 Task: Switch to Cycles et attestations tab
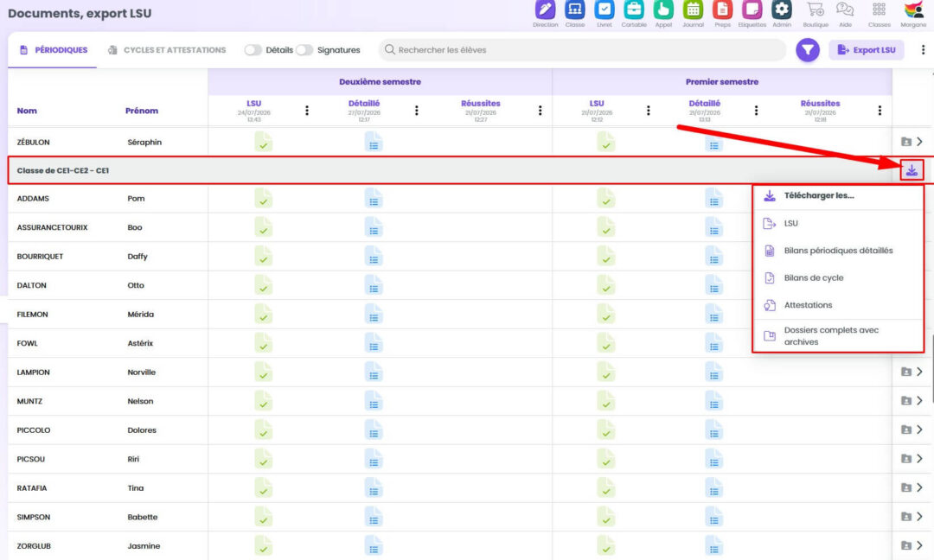click(x=167, y=50)
